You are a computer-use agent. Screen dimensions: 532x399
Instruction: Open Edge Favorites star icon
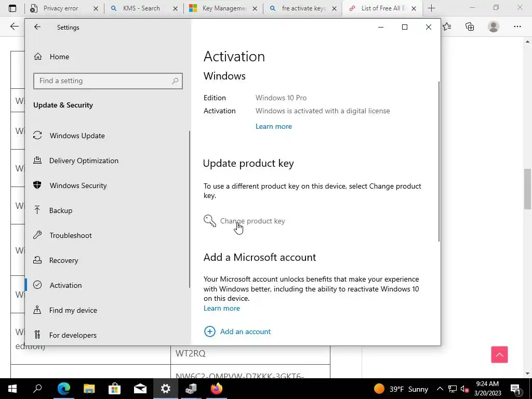pyautogui.click(x=447, y=26)
